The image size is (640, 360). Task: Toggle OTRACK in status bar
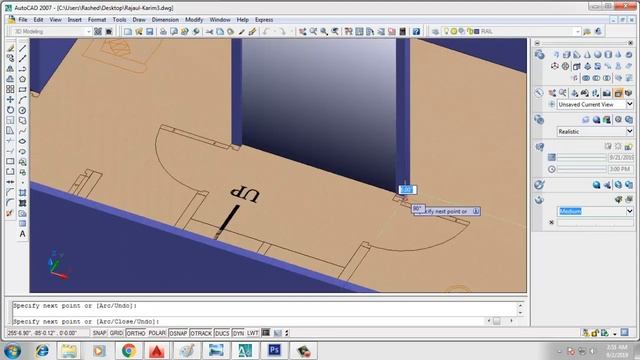[201, 333]
